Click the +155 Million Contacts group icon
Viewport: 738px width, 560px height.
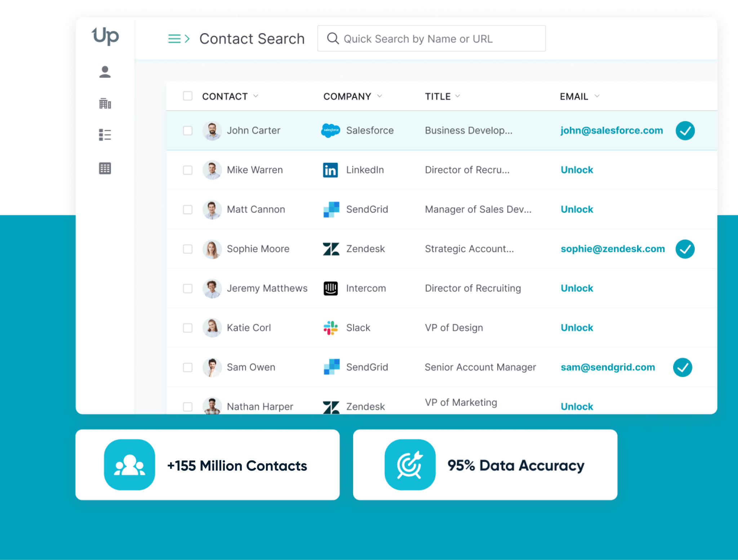click(129, 465)
